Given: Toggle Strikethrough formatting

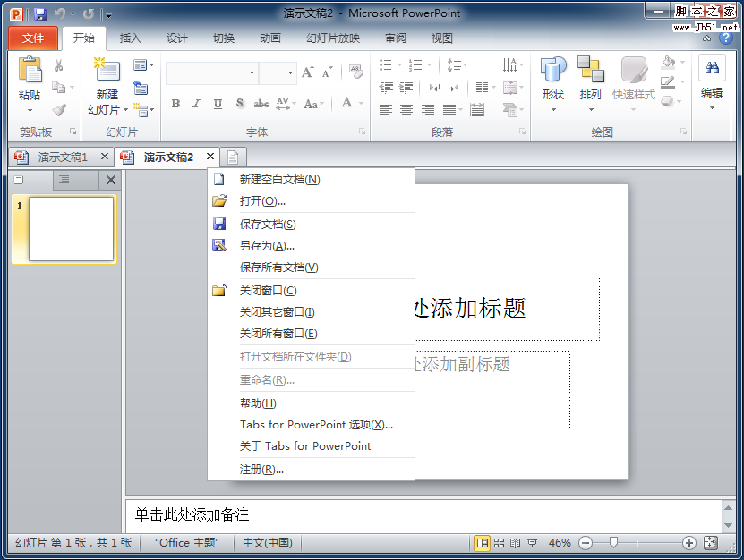Looking at the screenshot, I should pyautogui.click(x=261, y=104).
